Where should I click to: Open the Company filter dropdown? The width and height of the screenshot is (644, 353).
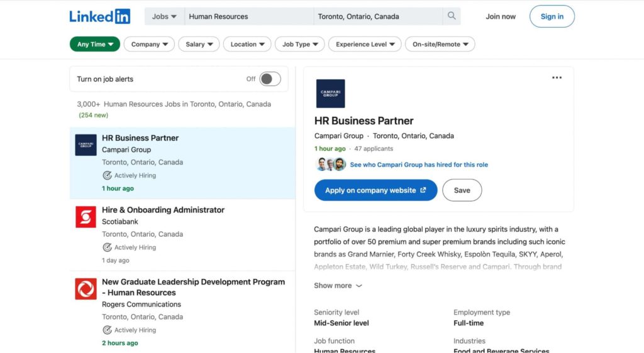149,44
